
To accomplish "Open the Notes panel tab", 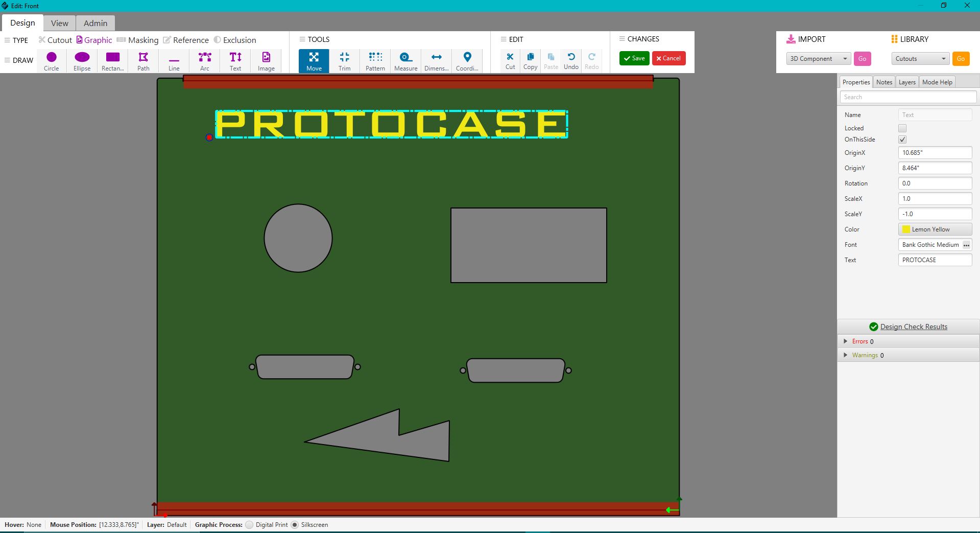I will (x=884, y=82).
